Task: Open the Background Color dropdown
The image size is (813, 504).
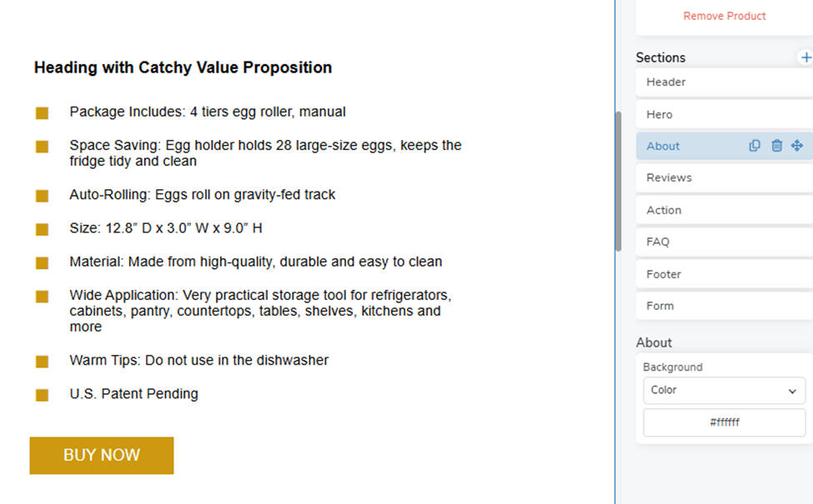Action: pyautogui.click(x=724, y=390)
